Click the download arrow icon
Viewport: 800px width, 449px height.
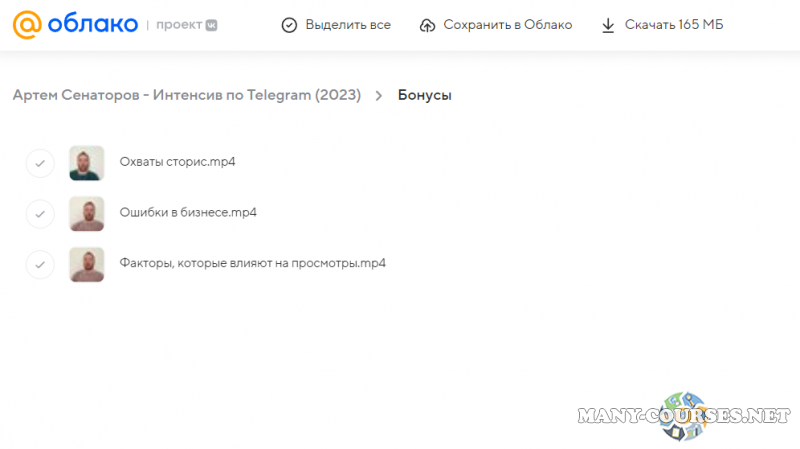[608, 25]
